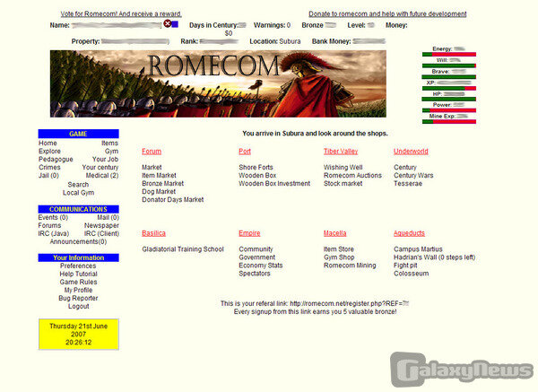Open Donate to romecom link
Screen dimensions: 538x392
387,14
